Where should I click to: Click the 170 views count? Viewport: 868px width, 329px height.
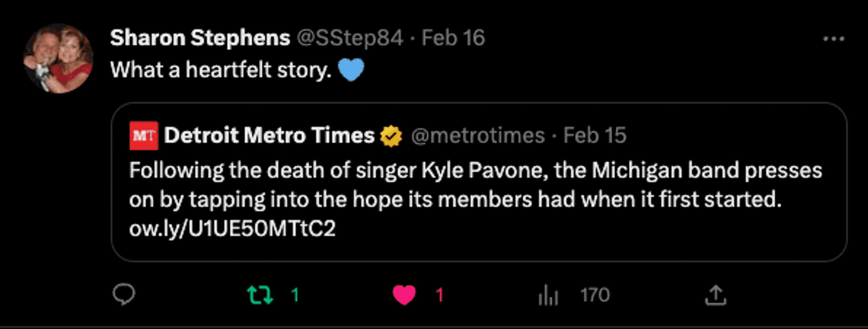click(x=595, y=295)
